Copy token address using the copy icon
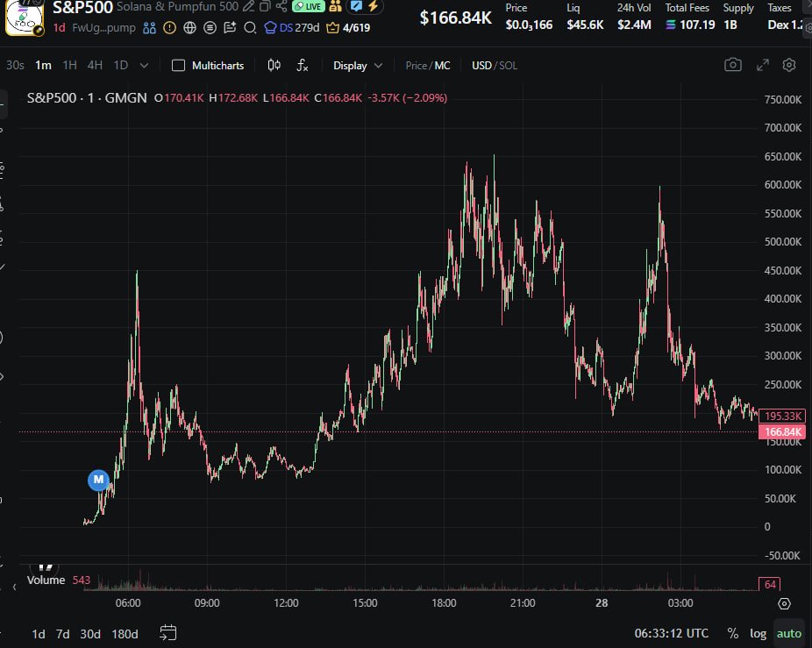Image resolution: width=812 pixels, height=648 pixels. click(265, 6)
